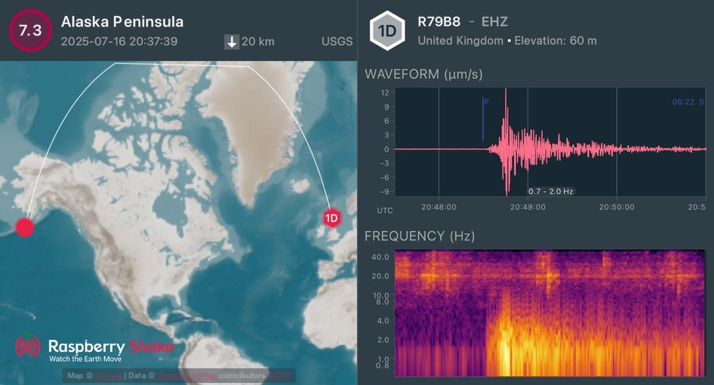Screen dimensions: 714x385
Task: Click the FREQUENCY (Hz) heading
Action: 419,236
